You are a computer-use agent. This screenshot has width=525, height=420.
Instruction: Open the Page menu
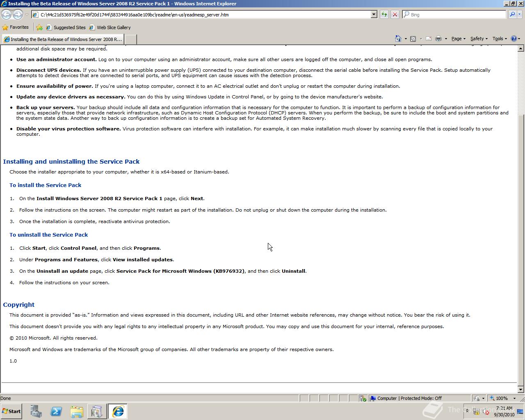click(458, 39)
